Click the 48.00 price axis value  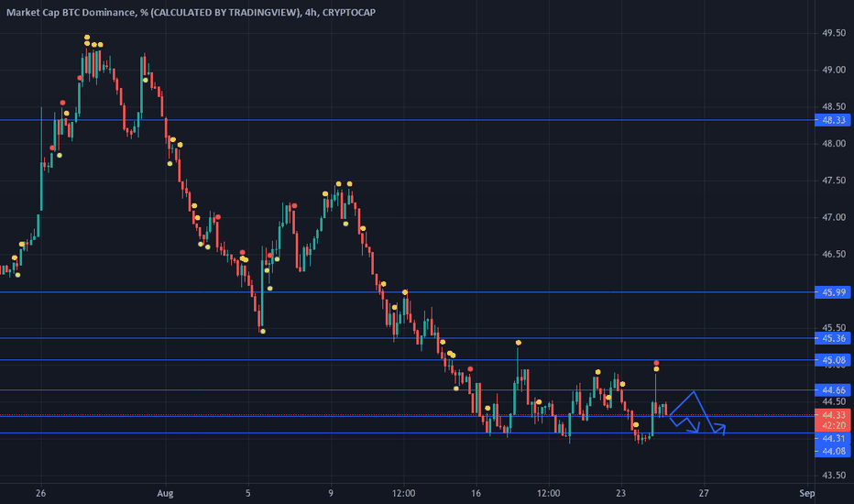click(x=834, y=144)
